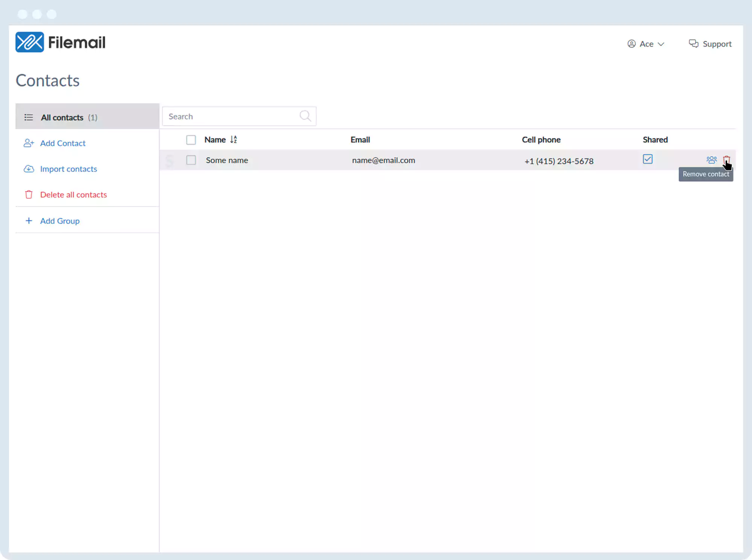
Task: Open Add Contact from sidebar
Action: click(63, 143)
